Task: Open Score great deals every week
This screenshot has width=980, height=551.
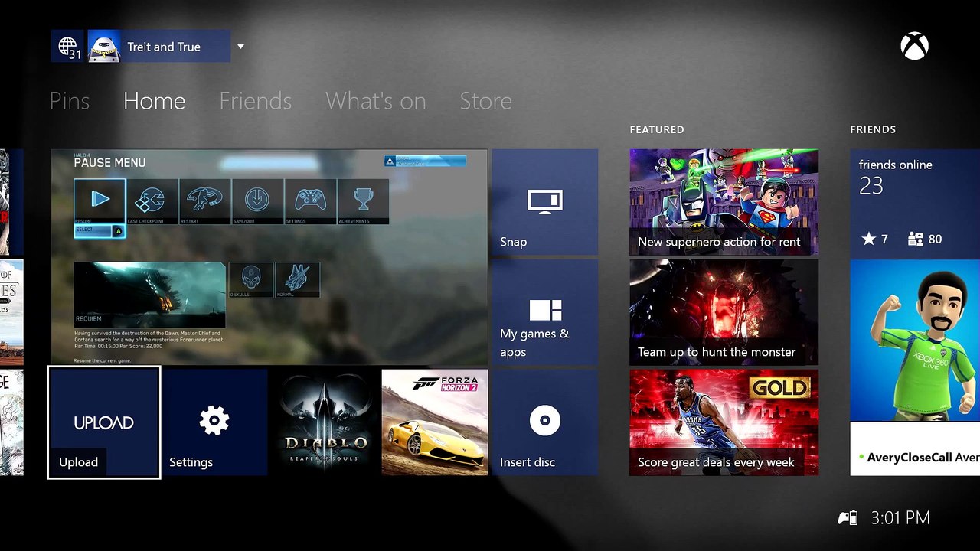Action: (x=724, y=422)
